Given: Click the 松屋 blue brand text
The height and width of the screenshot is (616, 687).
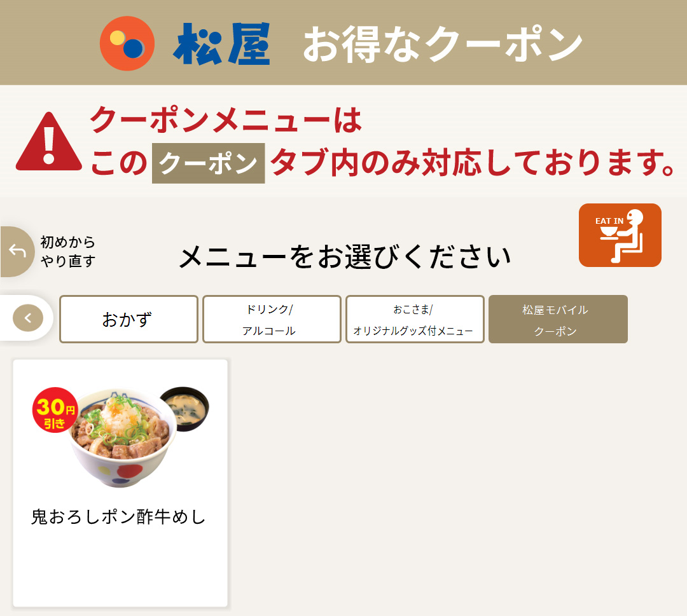Looking at the screenshot, I should click(x=222, y=44).
